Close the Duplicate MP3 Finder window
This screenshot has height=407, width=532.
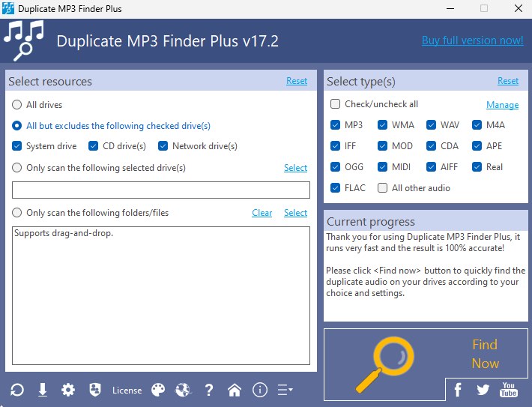coord(519,8)
